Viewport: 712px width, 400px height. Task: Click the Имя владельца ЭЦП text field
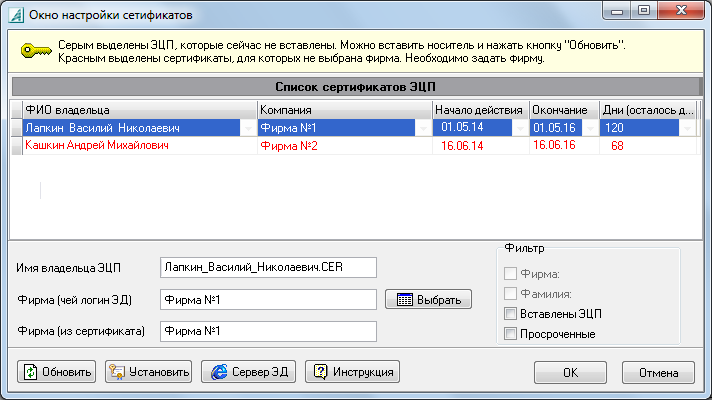click(267, 267)
